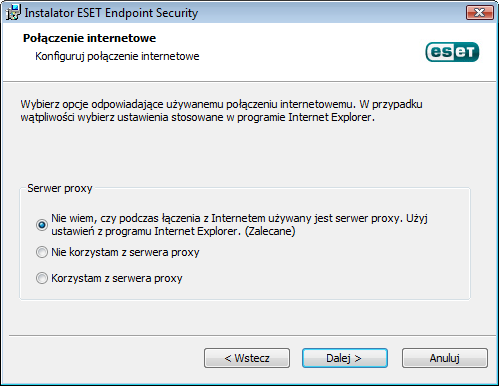Image resolution: width=499 pixels, height=386 pixels.
Task: Select the 'Nie wiem' recommended proxy radio button
Action: [x=42, y=225]
